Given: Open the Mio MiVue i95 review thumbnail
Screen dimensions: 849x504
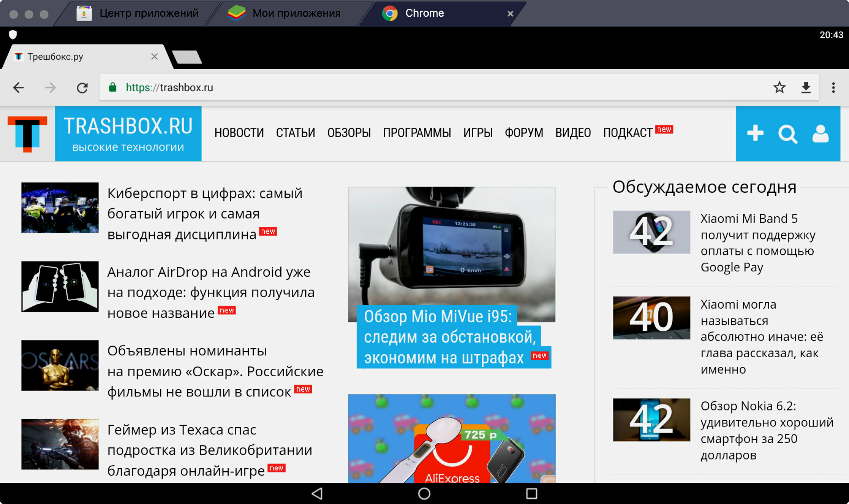Looking at the screenshot, I should [452, 254].
